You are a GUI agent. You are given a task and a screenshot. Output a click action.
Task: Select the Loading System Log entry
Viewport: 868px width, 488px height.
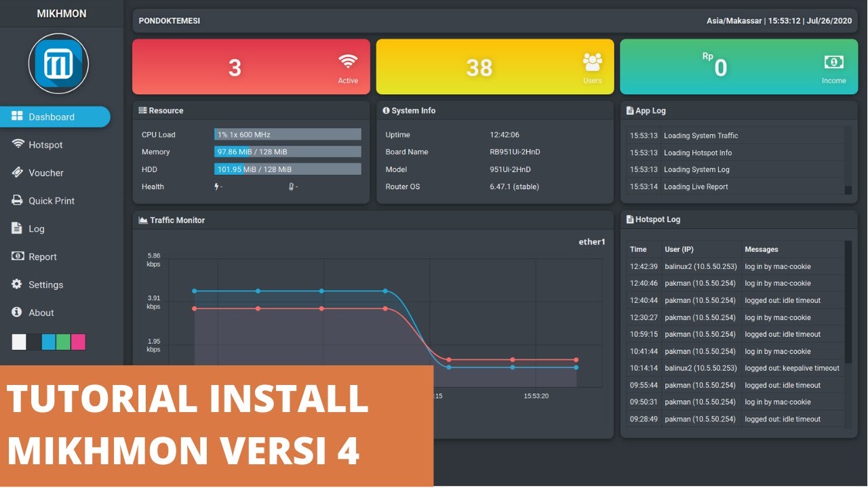point(735,169)
